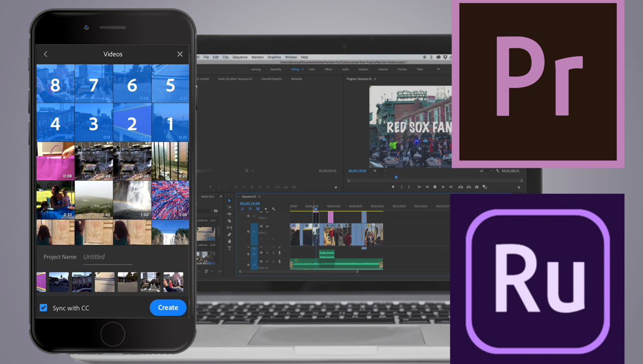
Task: Click the back arrow in Videos screen
Action: 45,54
